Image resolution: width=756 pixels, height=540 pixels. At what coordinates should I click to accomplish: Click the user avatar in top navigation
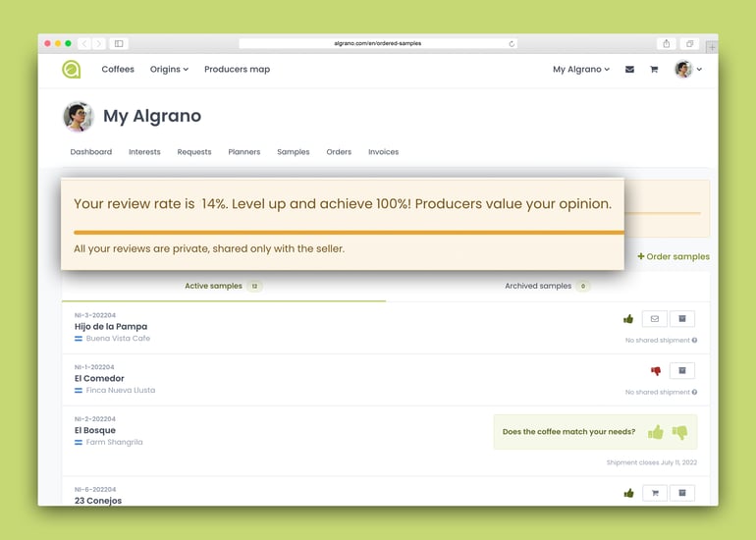(683, 70)
